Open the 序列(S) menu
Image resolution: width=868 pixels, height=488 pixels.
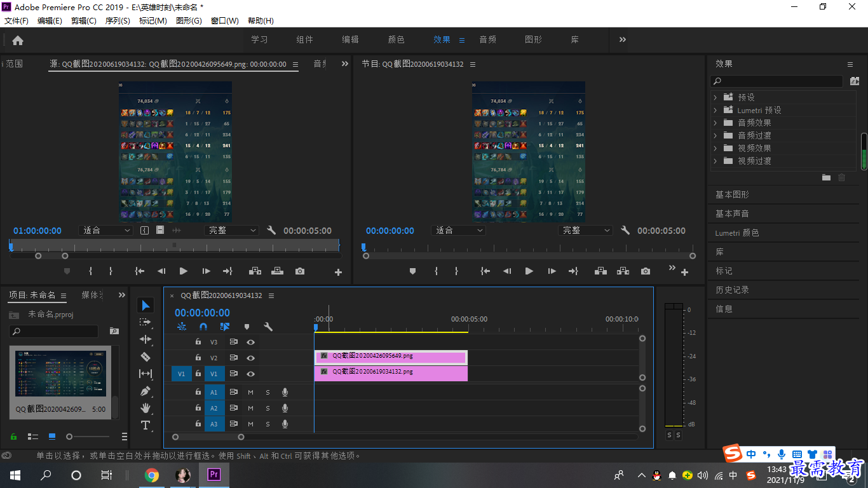118,20
